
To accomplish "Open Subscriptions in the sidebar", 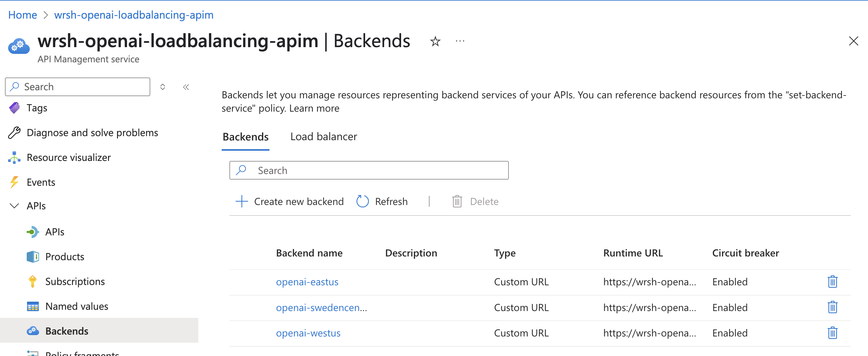I will coord(75,282).
